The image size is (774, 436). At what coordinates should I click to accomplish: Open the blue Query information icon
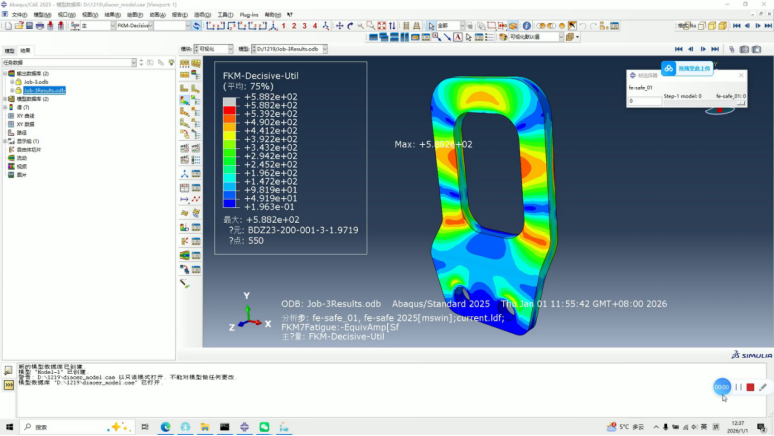tap(527, 26)
